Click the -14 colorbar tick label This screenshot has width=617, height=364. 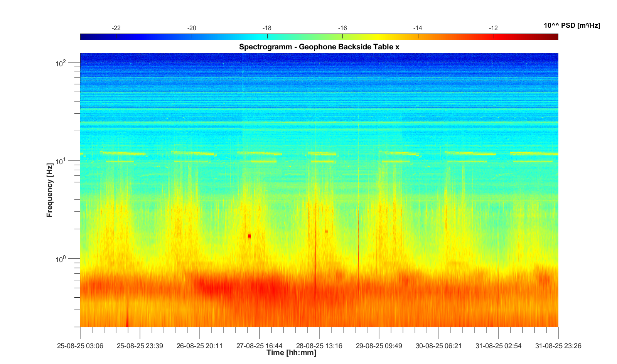[x=418, y=28]
